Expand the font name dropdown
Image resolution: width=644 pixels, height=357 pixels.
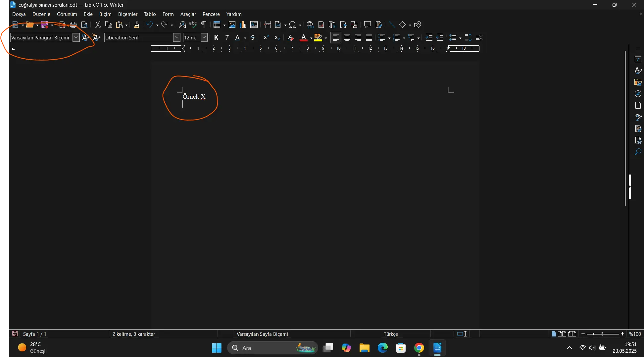[x=176, y=37]
